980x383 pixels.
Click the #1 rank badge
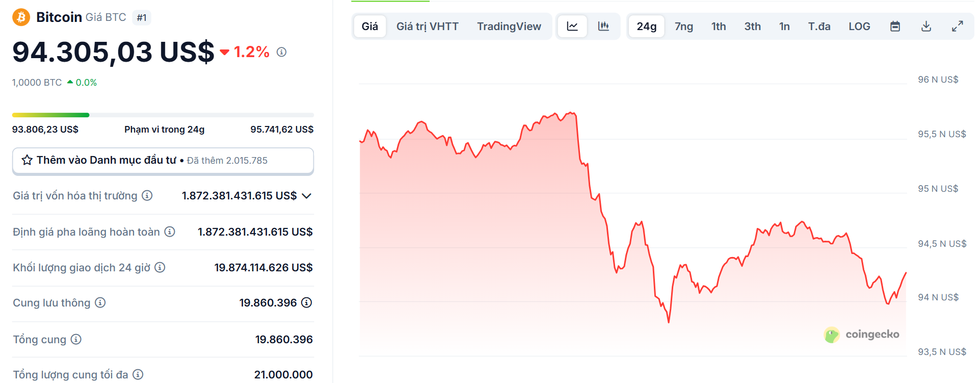[x=142, y=18]
